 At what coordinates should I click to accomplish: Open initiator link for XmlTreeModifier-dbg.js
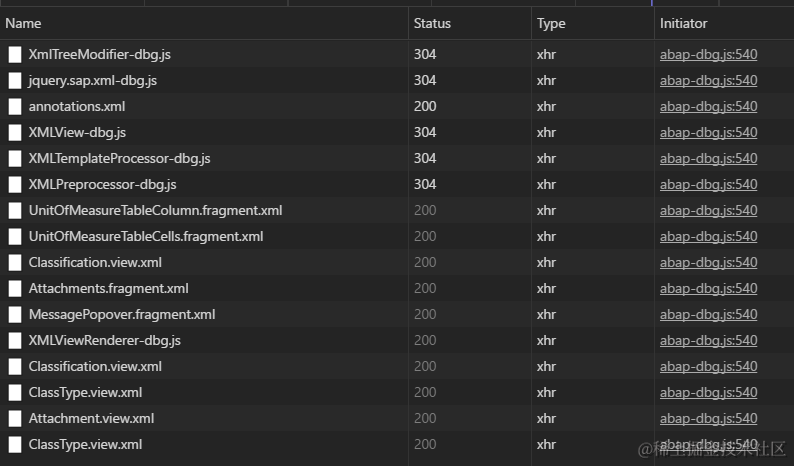708,54
